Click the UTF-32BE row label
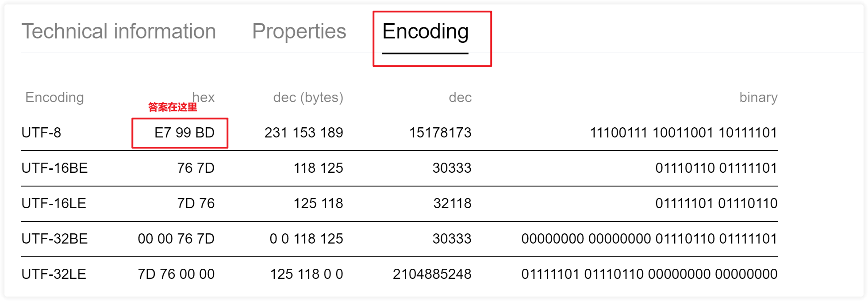868x301 pixels. (x=54, y=239)
